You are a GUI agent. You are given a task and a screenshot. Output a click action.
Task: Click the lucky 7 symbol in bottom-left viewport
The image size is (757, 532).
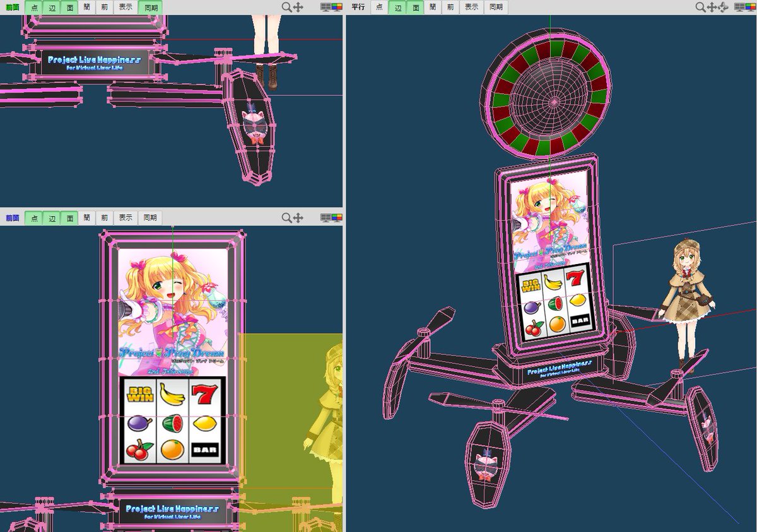click(204, 395)
